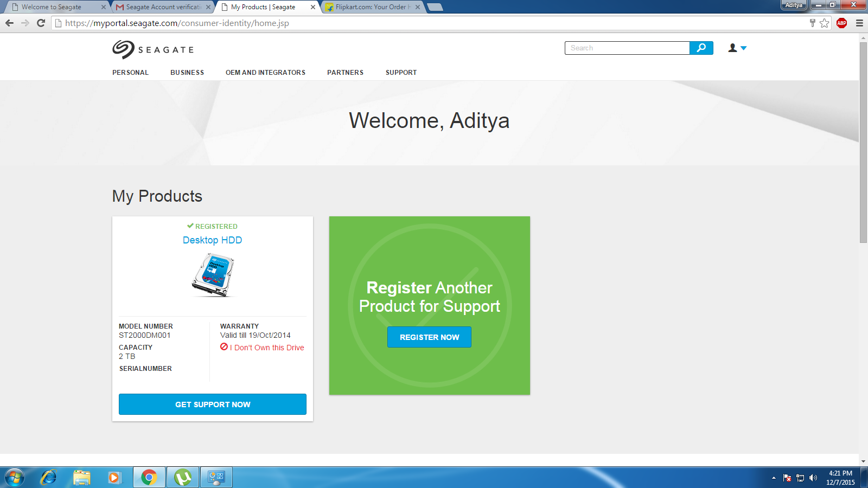The image size is (868, 488).
Task: Switch to the Flipkart order tab
Action: [x=370, y=7]
